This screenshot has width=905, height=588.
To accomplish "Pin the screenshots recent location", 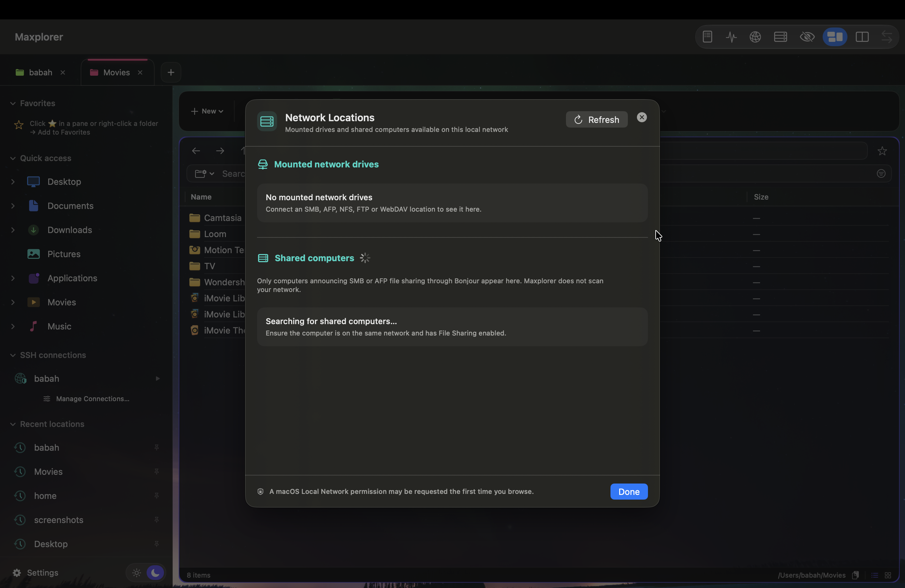I will point(156,520).
